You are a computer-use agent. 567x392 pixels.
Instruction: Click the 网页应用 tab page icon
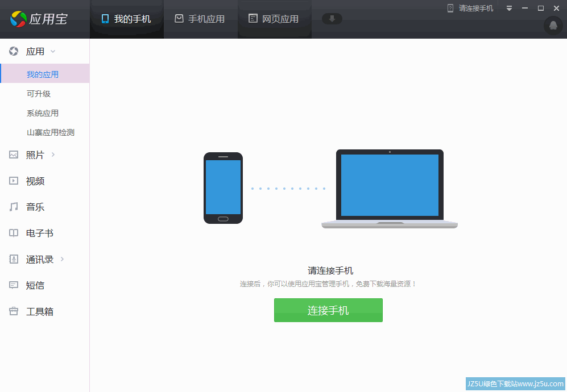253,18
